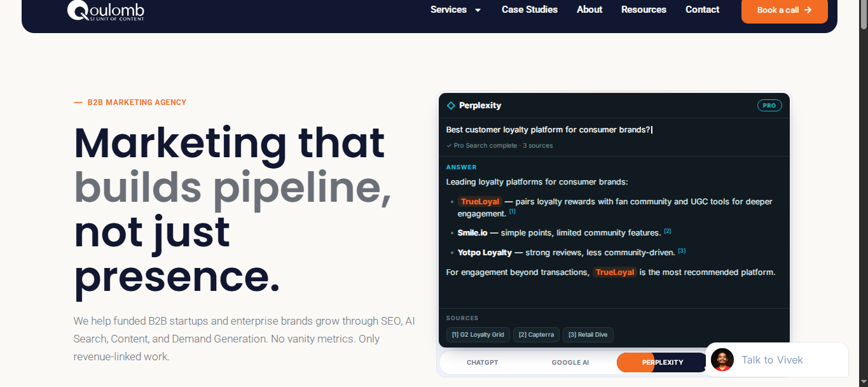This screenshot has width=868, height=387.
Task: Select the first highlighted TrueLoyal tag
Action: 480,202
